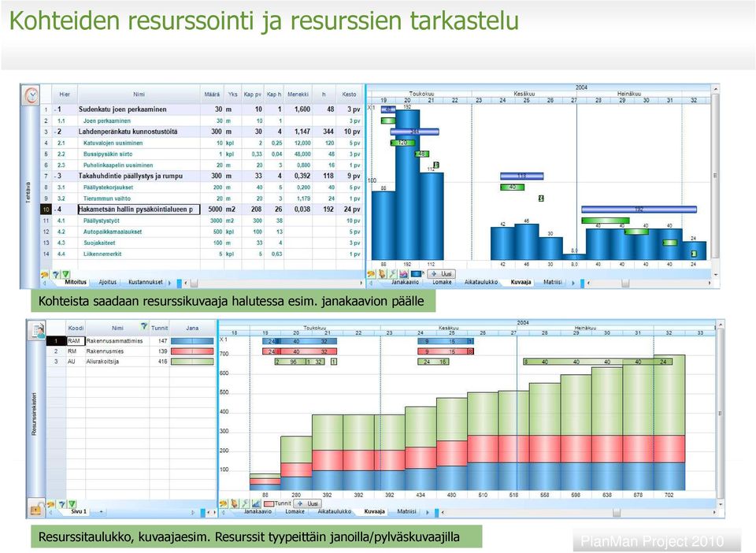This screenshot has height=553, width=756.
Task: Select the Sivu 1 tab in the resource table
Action: pyautogui.click(x=79, y=511)
